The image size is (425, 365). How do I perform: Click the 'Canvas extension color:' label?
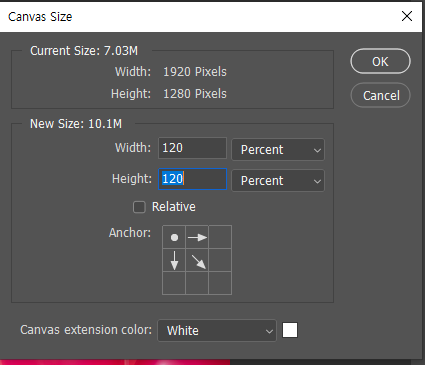(86, 330)
